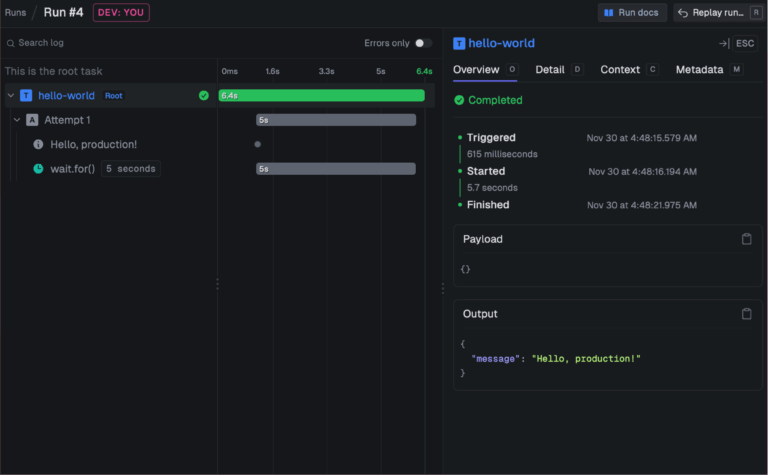768x475 pixels.
Task: Click Replay run button
Action: click(x=718, y=13)
